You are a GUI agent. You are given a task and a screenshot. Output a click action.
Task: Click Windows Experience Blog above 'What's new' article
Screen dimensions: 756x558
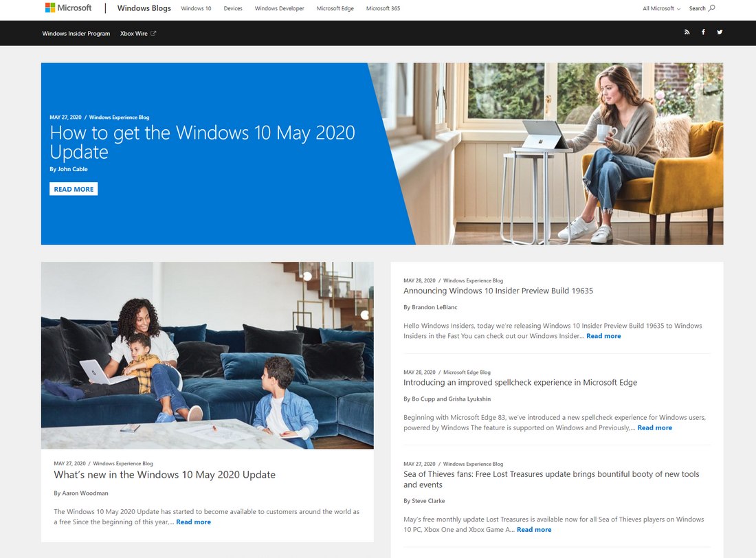point(123,463)
